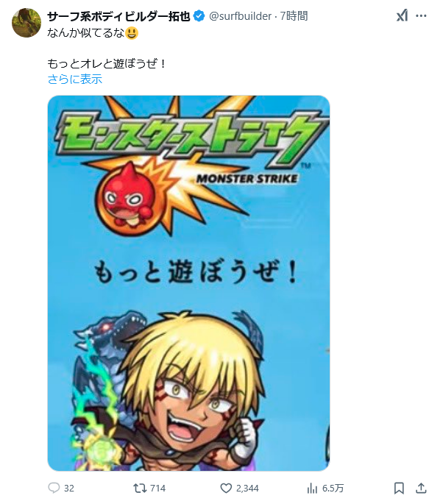Click the like count 2,344
429x504 pixels.
(247, 489)
